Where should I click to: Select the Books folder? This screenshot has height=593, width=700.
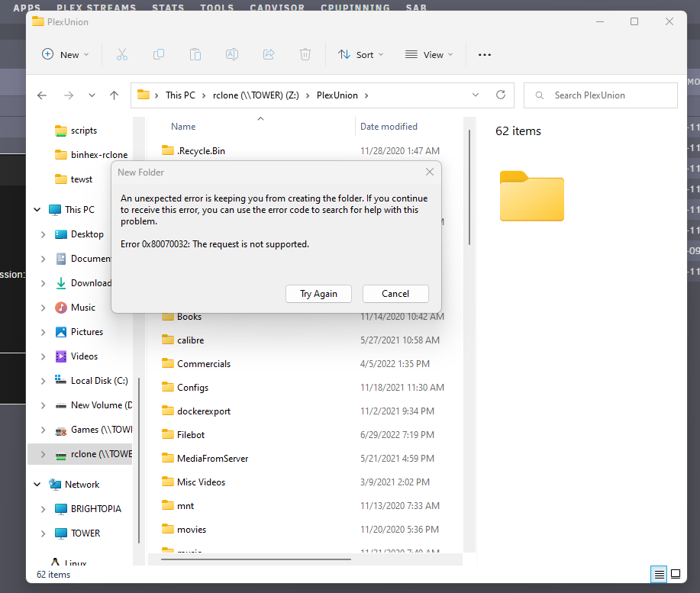coord(182,317)
